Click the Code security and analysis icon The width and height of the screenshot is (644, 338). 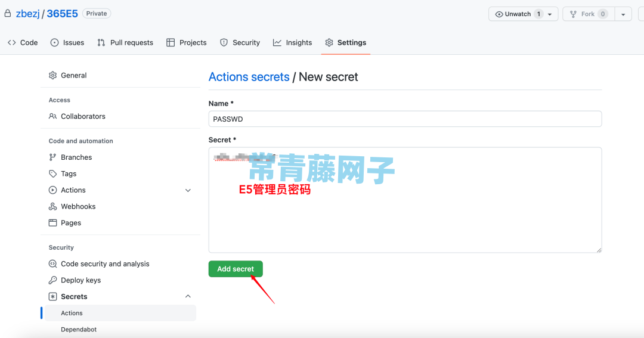[x=52, y=264]
